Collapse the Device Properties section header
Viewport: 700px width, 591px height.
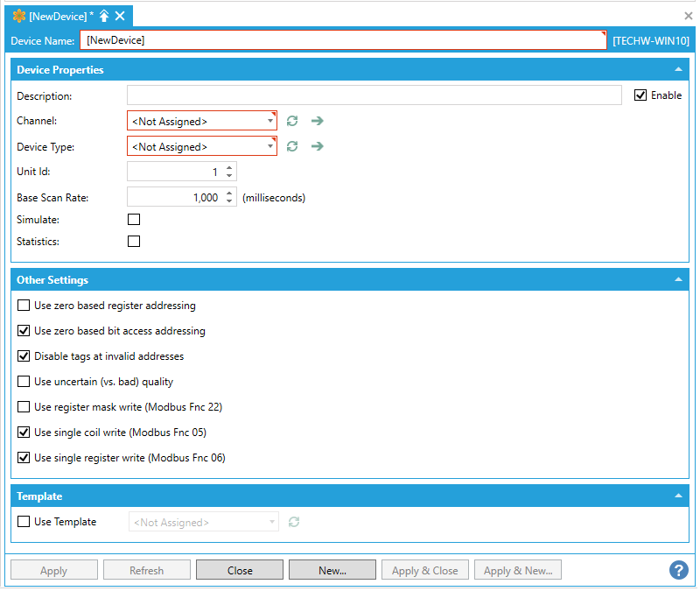[678, 70]
